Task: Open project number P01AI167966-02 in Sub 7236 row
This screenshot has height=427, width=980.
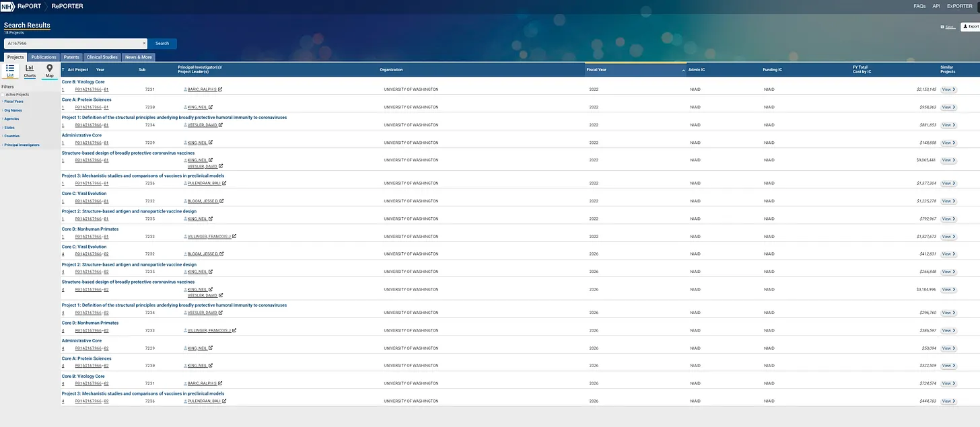Action: tap(92, 401)
